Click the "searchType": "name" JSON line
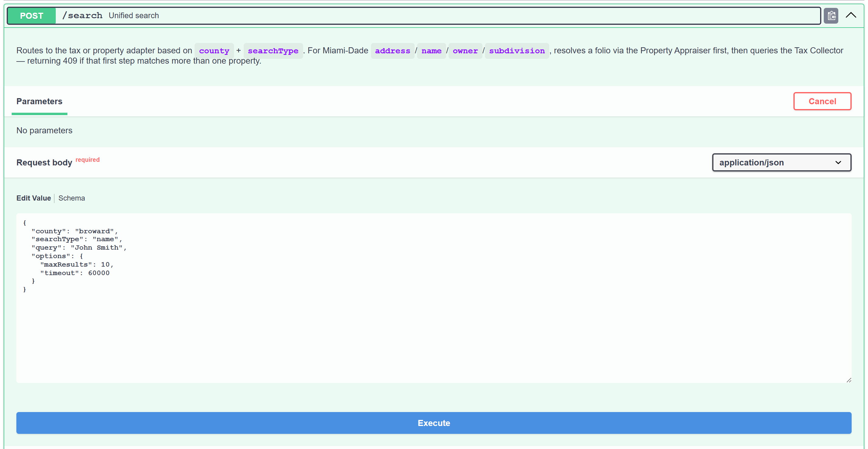Image resolution: width=868 pixels, height=449 pixels. point(77,239)
